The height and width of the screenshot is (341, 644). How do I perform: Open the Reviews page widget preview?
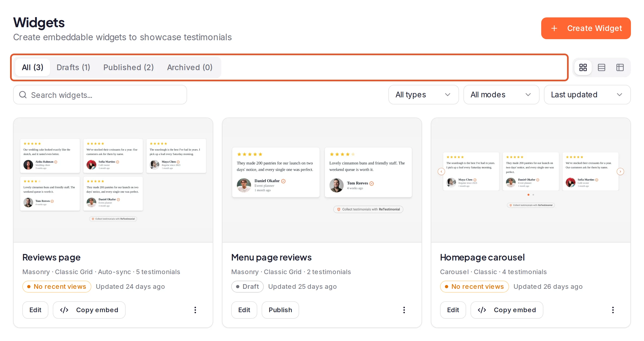[113, 180]
